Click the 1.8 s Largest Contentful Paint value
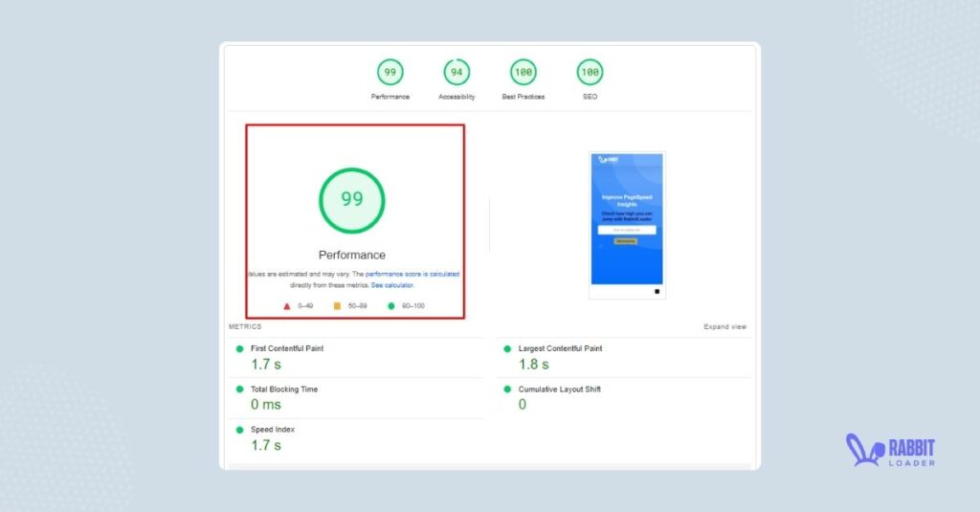This screenshot has height=512, width=980. [534, 365]
